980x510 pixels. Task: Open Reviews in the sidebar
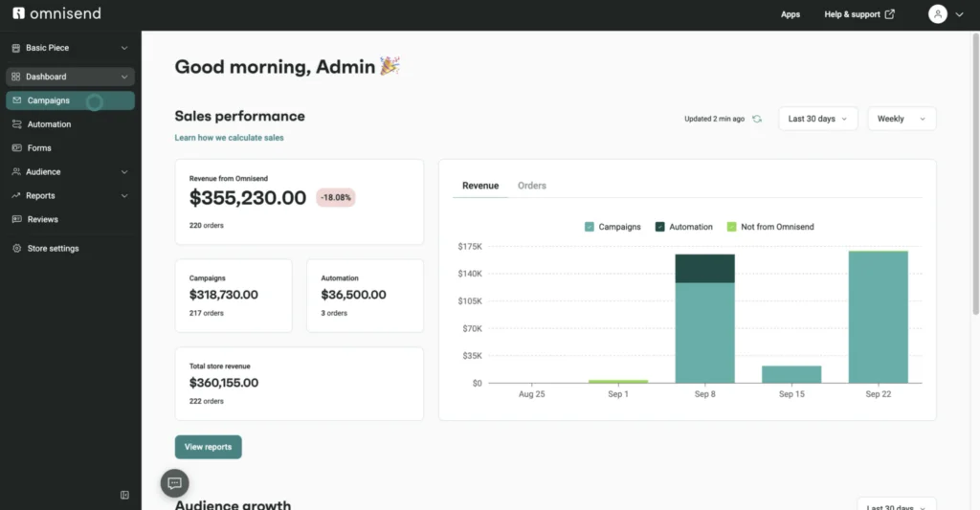(70, 219)
